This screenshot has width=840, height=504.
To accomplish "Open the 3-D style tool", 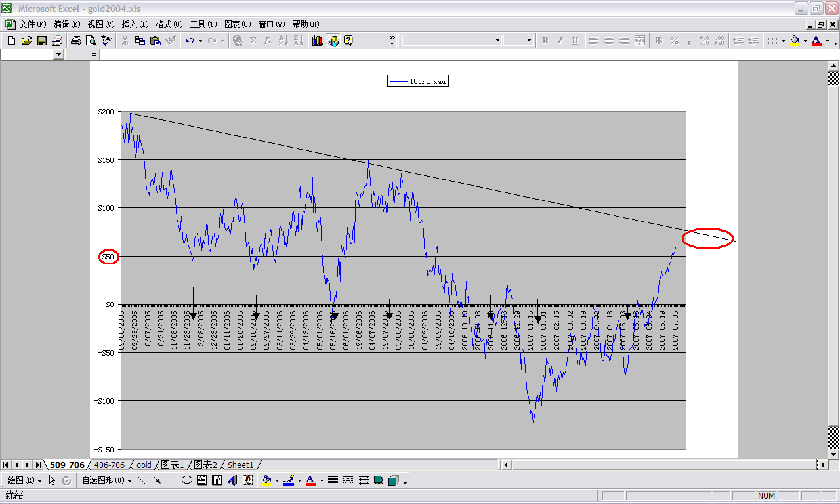I will point(393,480).
